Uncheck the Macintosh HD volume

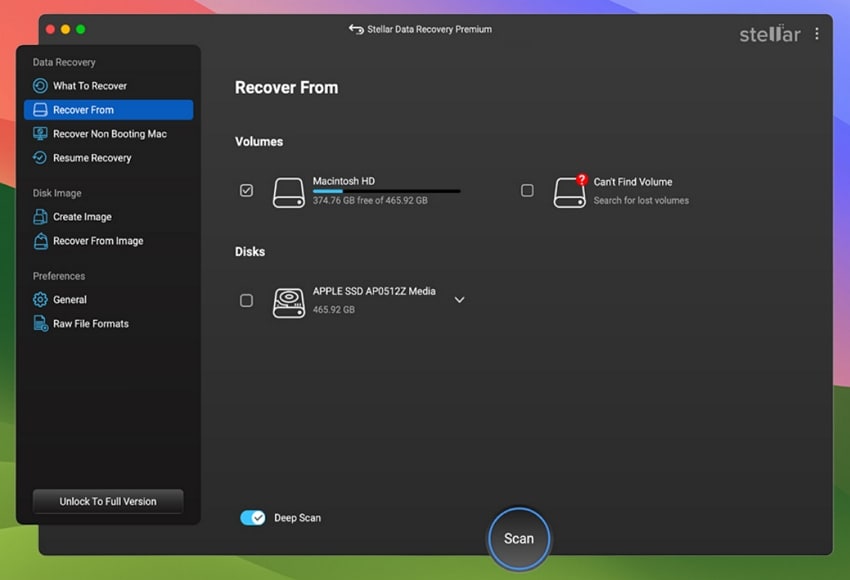point(246,190)
